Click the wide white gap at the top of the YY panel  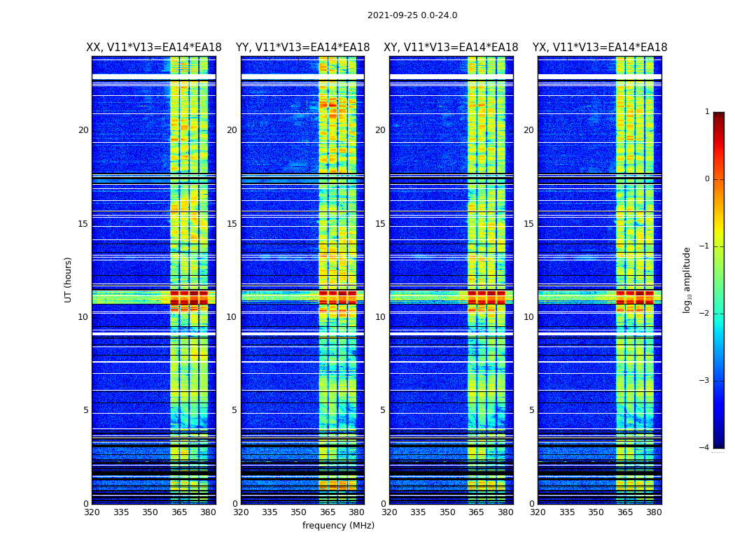303,76
